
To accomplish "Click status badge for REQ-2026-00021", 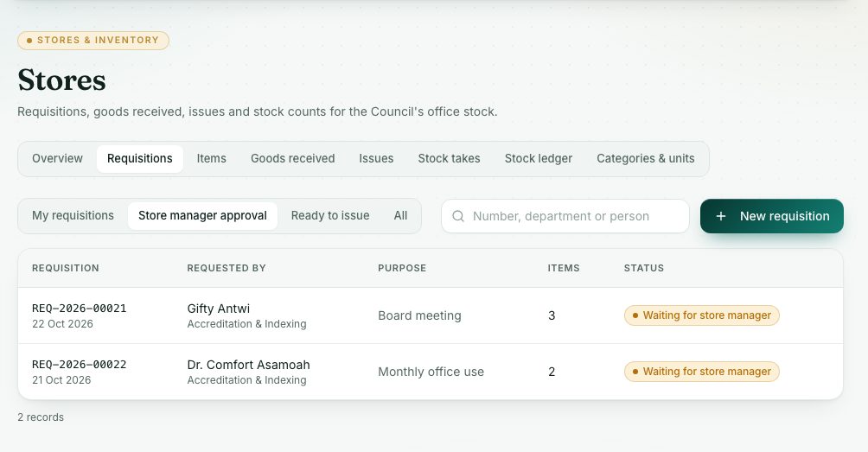I will coord(702,315).
